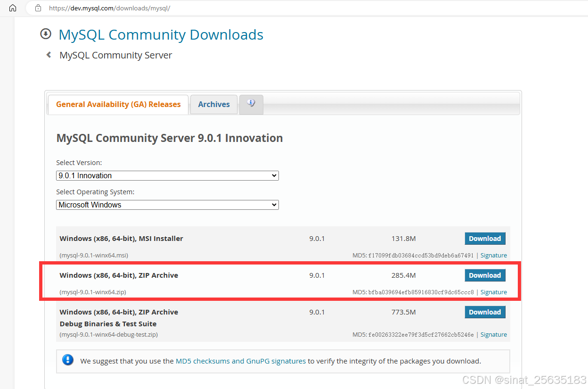
Task: Open Signature link for debug-test zip
Action: 494,334
